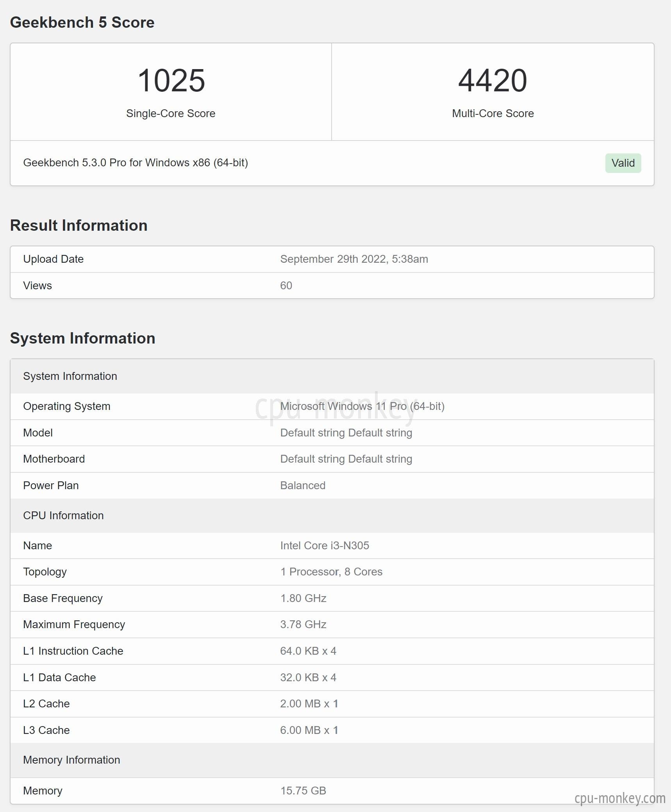Click the Model value Default string Default string
The height and width of the screenshot is (812, 671).
pos(346,433)
